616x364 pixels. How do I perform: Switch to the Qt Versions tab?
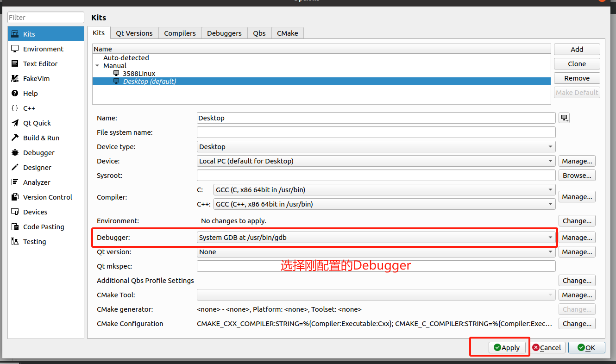pyautogui.click(x=134, y=33)
